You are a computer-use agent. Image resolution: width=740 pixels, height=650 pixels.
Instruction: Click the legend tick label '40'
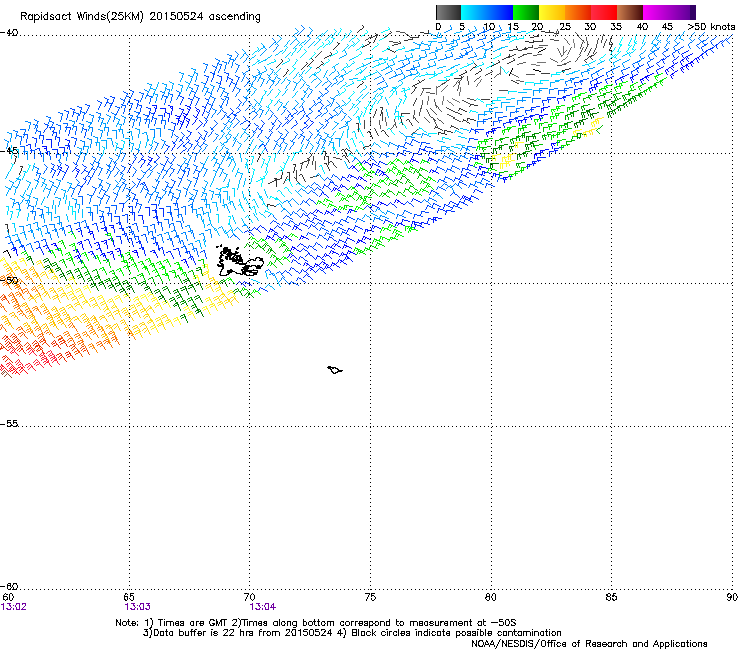coord(642,27)
